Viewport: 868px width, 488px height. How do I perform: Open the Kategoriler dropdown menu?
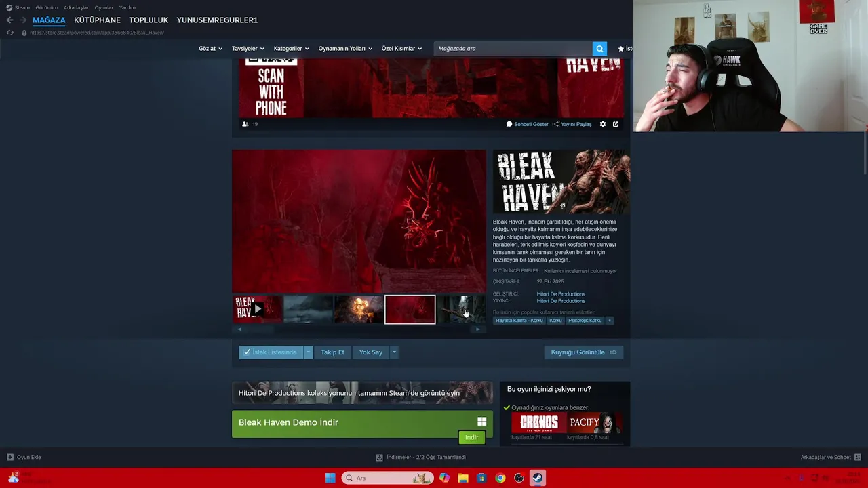point(291,49)
